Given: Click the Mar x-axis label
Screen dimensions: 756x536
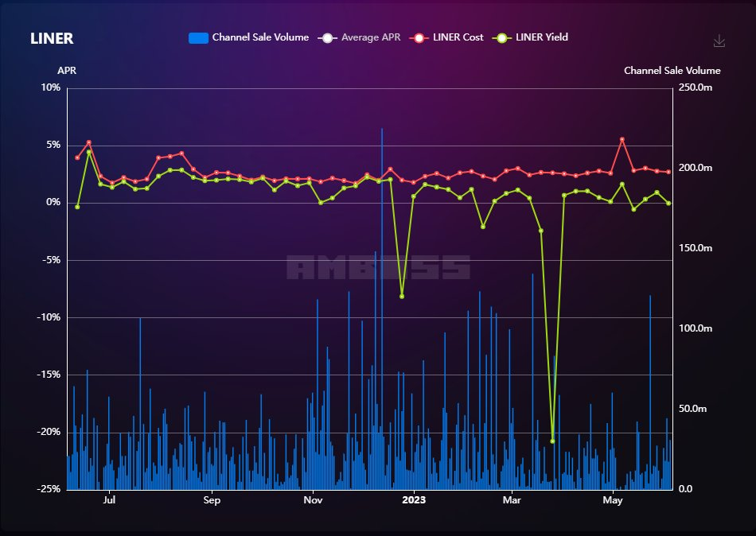Looking at the screenshot, I should coord(512,500).
